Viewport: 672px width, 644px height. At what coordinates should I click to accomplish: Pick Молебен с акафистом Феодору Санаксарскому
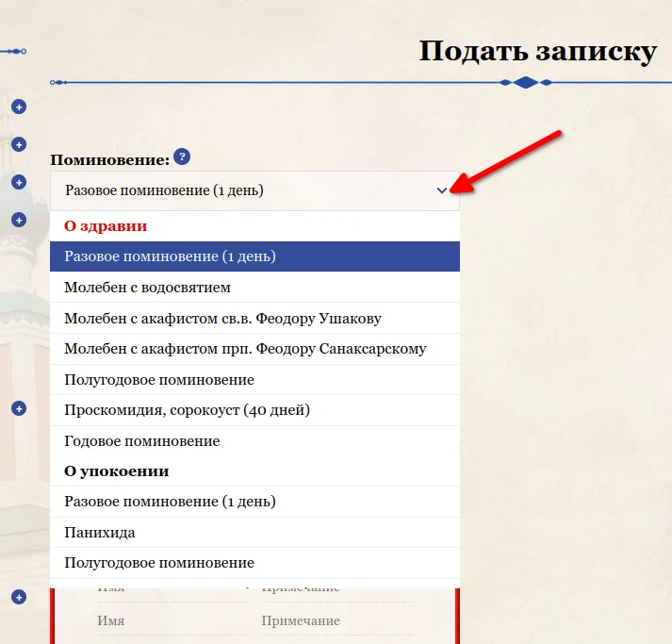[x=254, y=349]
